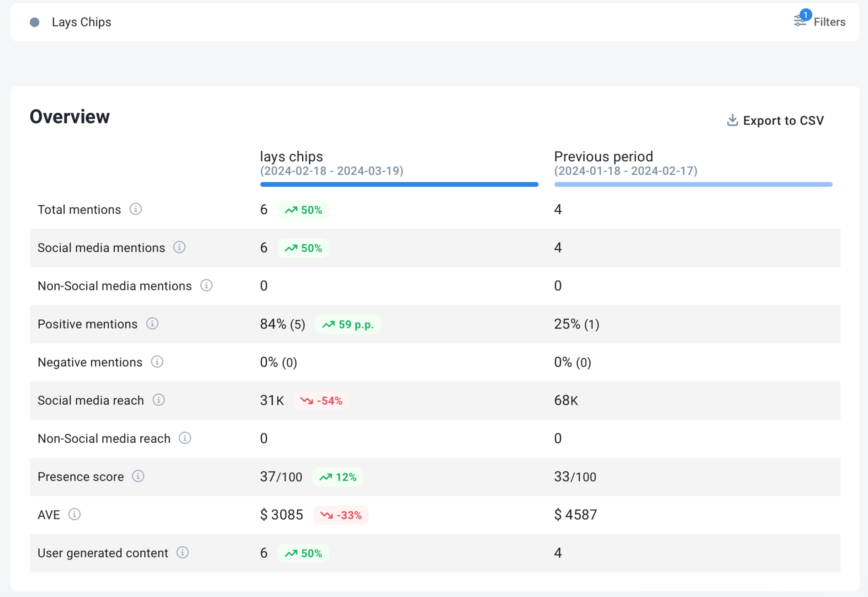Image resolution: width=868 pixels, height=597 pixels.
Task: Click the lays chips period heading
Action: tap(291, 156)
